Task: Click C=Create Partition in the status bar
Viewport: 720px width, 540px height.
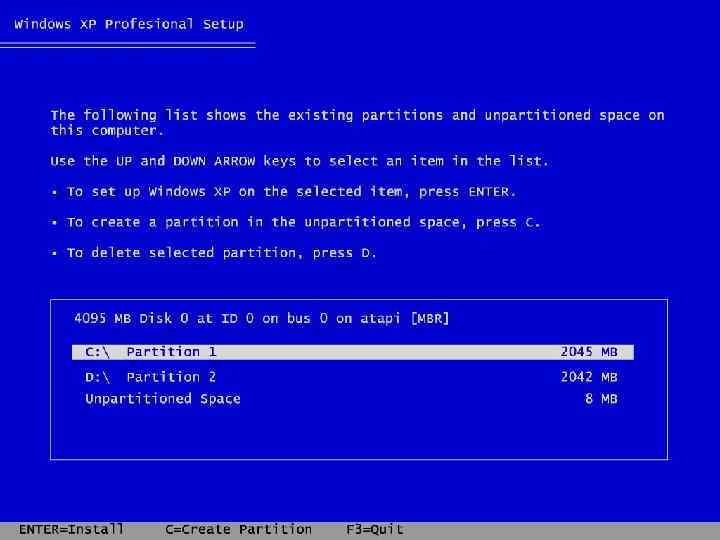Action: pos(238,529)
